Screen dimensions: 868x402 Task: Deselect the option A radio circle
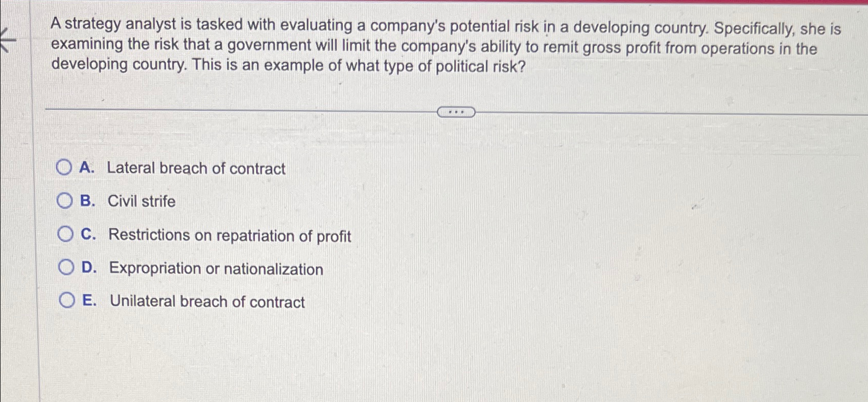coord(64,167)
